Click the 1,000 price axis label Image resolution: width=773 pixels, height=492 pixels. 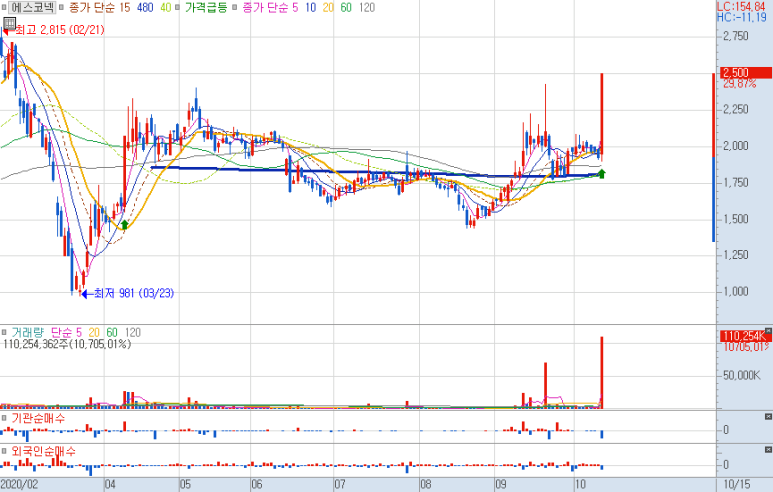click(x=736, y=291)
